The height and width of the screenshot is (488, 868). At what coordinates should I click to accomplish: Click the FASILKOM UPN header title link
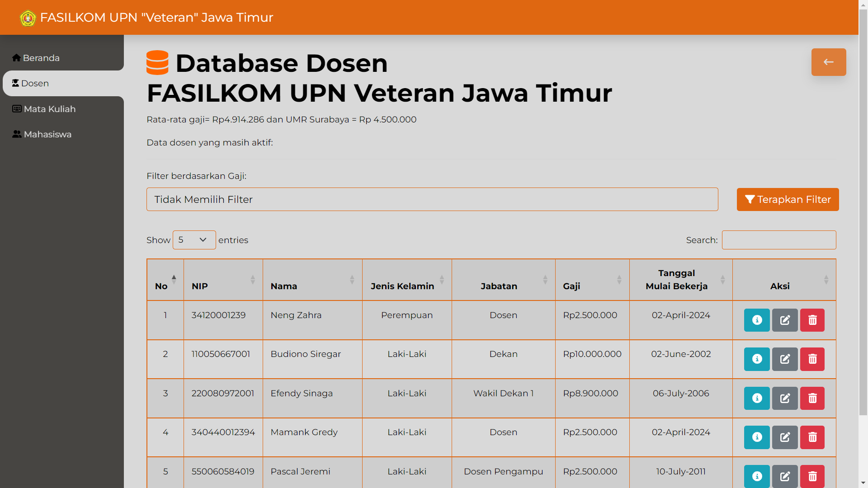156,18
